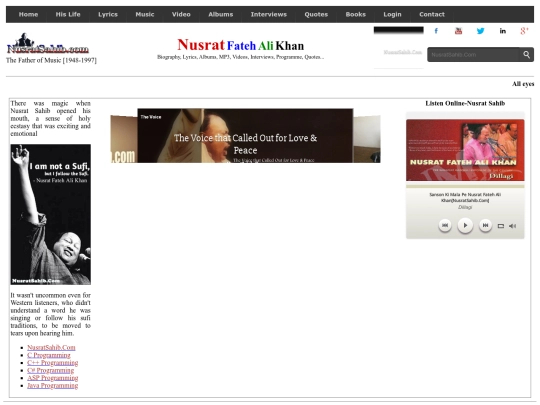Follow the C# Programming link

(x=51, y=370)
